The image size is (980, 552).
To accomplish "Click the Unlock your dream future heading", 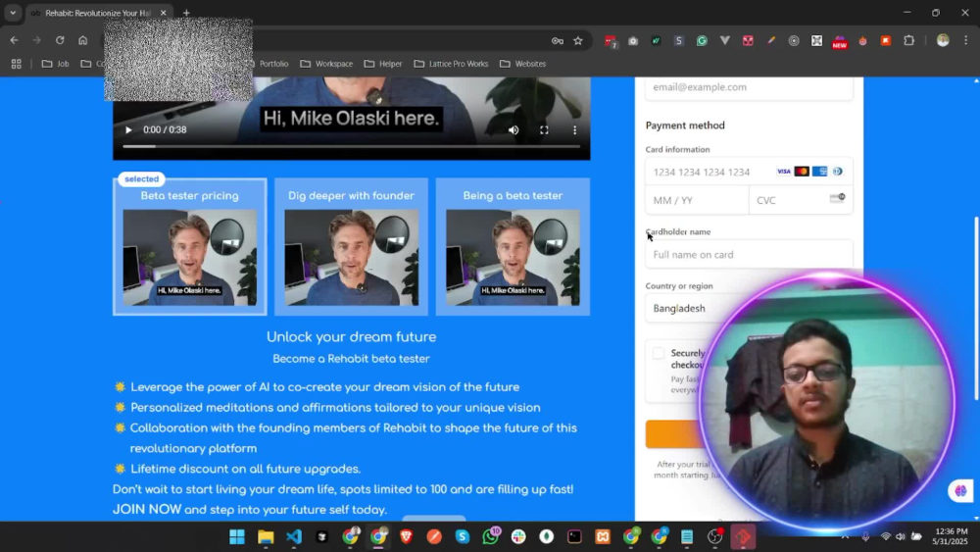I will (351, 337).
